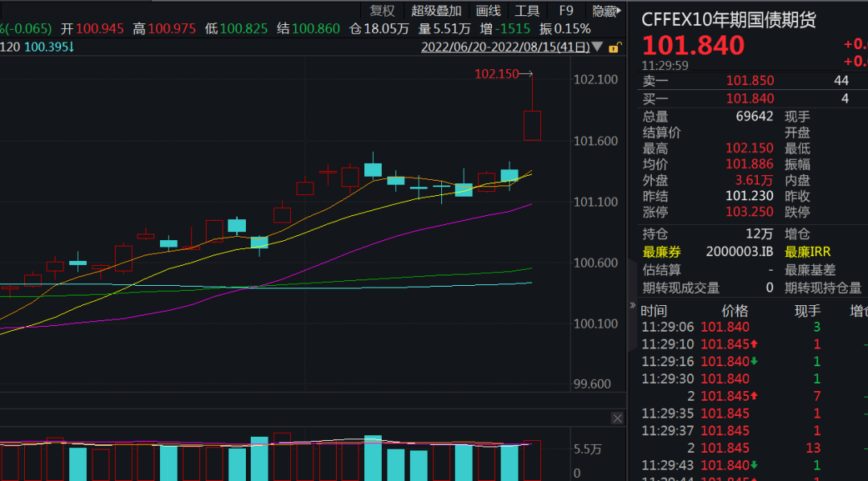Click the 最廉券 cheapest-to-deliver label
868x481 pixels.
click(x=661, y=251)
